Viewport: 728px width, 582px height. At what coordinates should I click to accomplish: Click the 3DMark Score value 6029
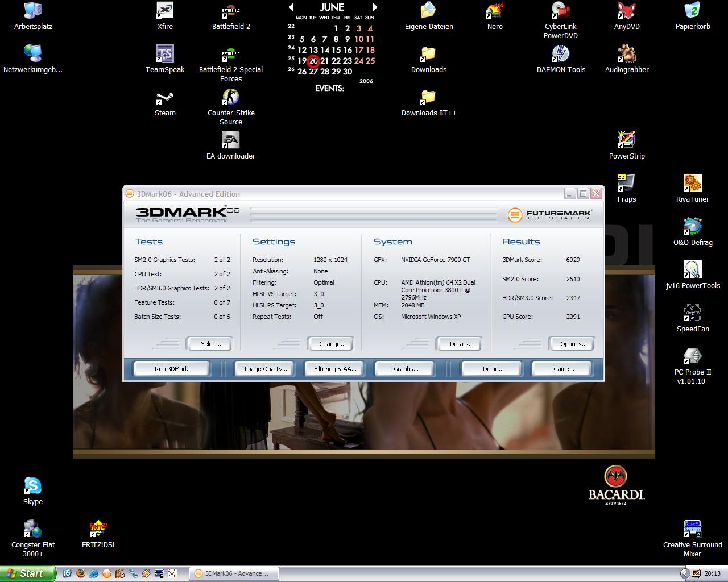pyautogui.click(x=573, y=260)
